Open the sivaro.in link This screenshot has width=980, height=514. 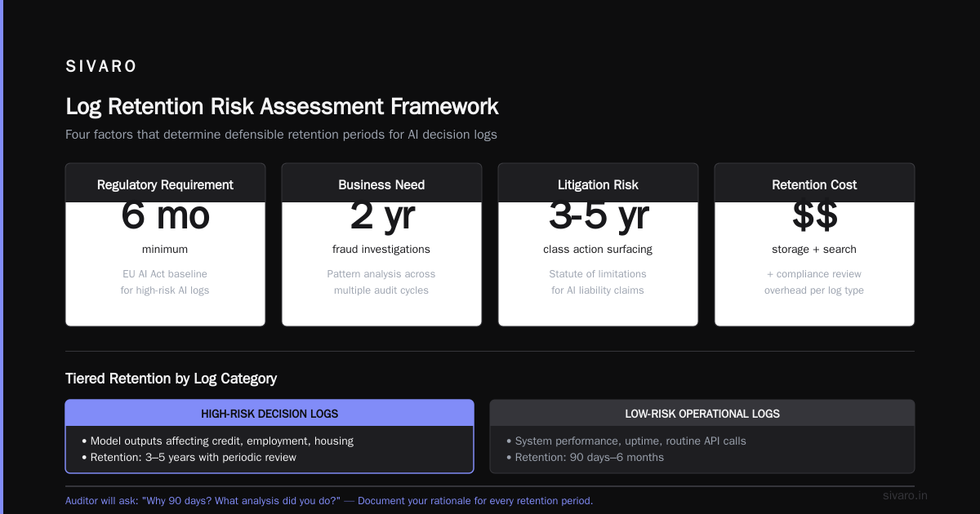906,495
